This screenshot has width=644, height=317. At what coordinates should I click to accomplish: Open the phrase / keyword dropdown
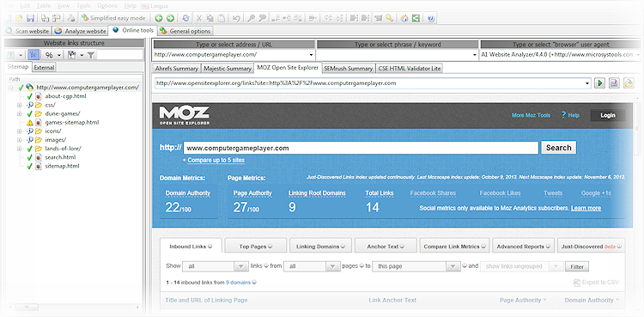point(474,55)
